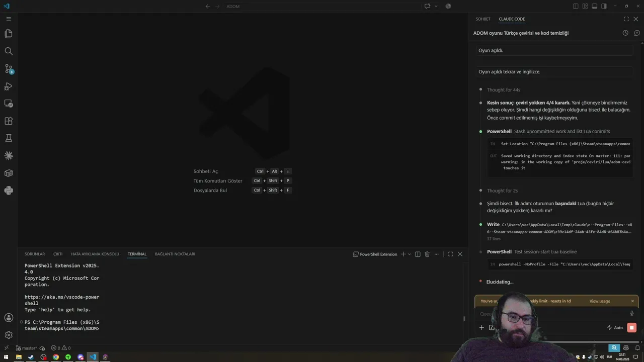Screen dimensions: 644x362
Task: Switch to the SOHBET tab
Action: (483, 19)
